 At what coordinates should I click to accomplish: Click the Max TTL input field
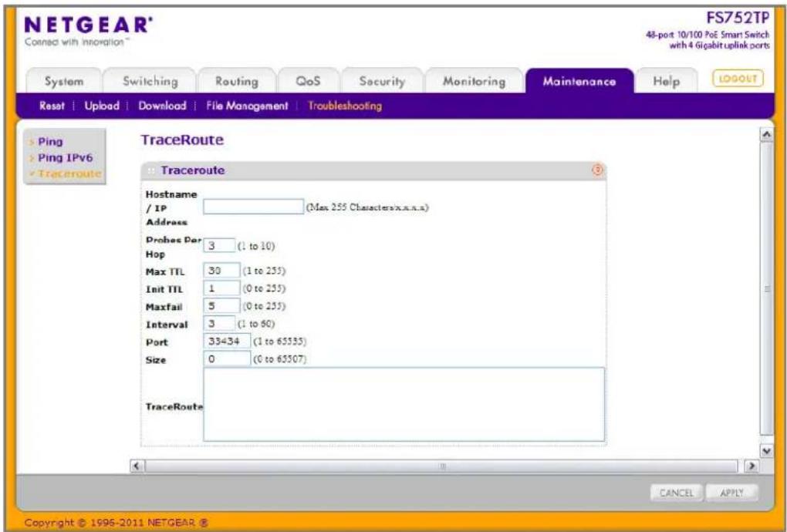click(221, 271)
